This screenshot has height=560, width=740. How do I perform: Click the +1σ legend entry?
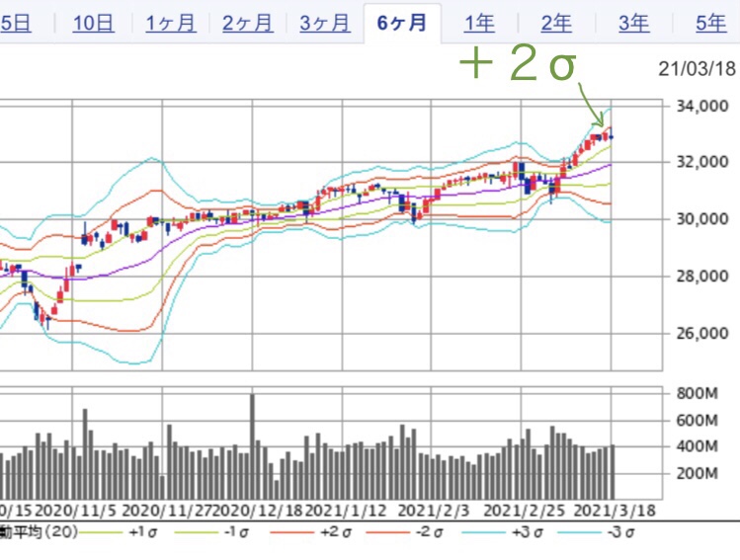pyautogui.click(x=118, y=532)
